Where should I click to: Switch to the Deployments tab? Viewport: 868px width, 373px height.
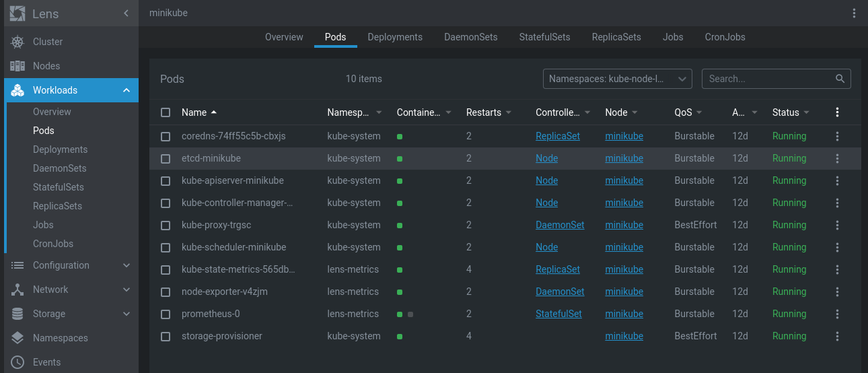tap(395, 37)
